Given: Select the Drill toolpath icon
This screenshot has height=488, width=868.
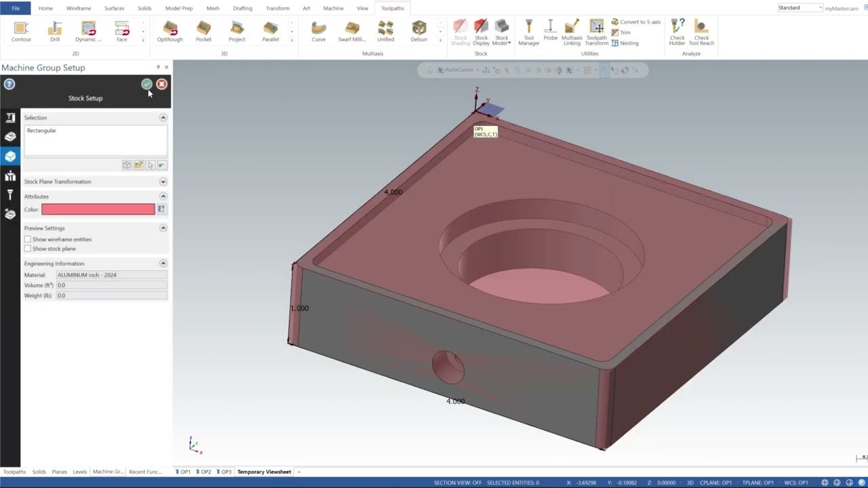Looking at the screenshot, I should 55,31.
